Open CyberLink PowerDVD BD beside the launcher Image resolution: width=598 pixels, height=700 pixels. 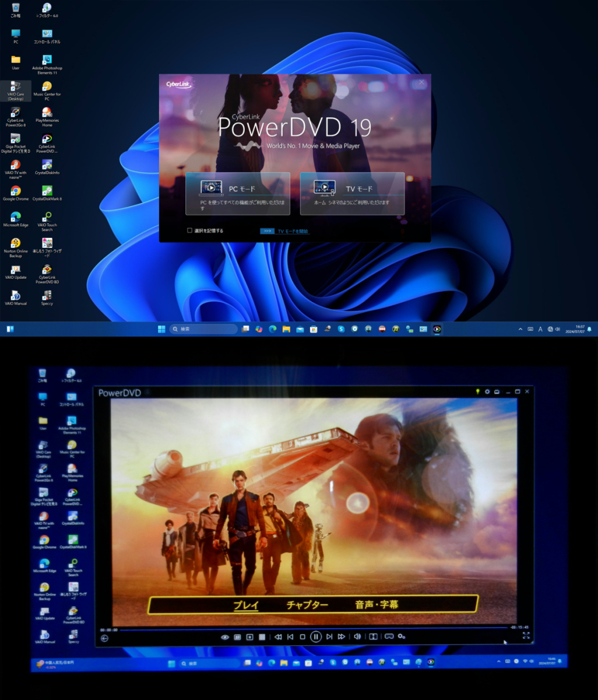[x=47, y=274]
